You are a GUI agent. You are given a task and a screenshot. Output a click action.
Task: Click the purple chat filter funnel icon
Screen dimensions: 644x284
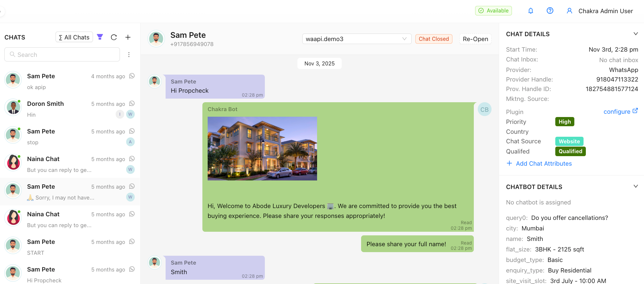tap(100, 37)
